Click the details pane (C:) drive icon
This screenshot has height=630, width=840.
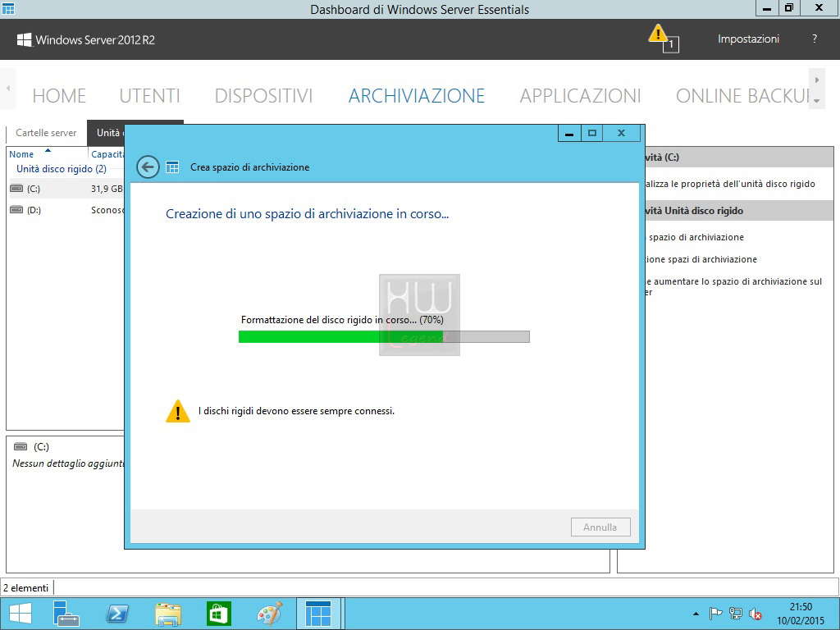click(21, 447)
